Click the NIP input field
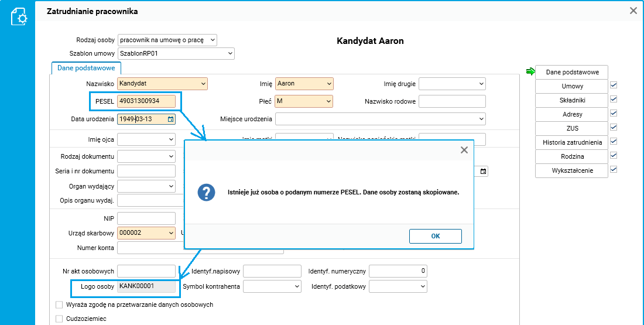The height and width of the screenshot is (325, 644). click(146, 218)
